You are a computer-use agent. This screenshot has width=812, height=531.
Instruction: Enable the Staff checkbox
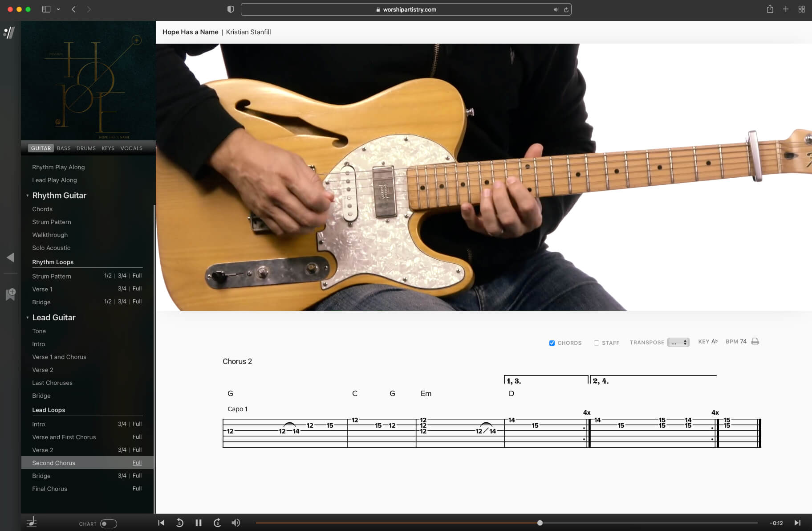(597, 343)
